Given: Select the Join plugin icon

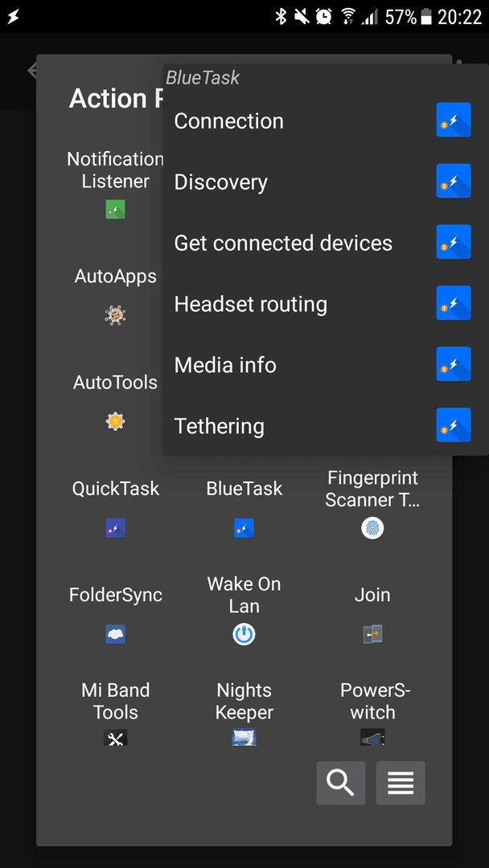Looking at the screenshot, I should (x=372, y=634).
